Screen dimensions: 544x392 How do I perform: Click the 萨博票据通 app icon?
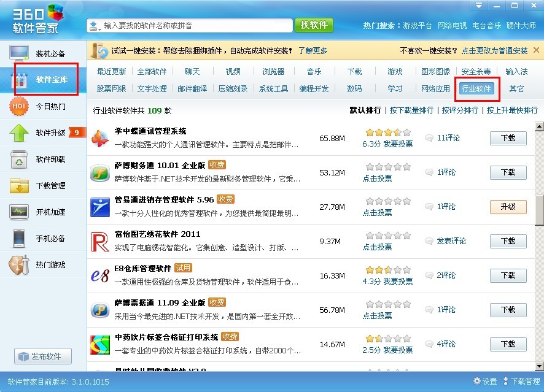[x=100, y=310]
